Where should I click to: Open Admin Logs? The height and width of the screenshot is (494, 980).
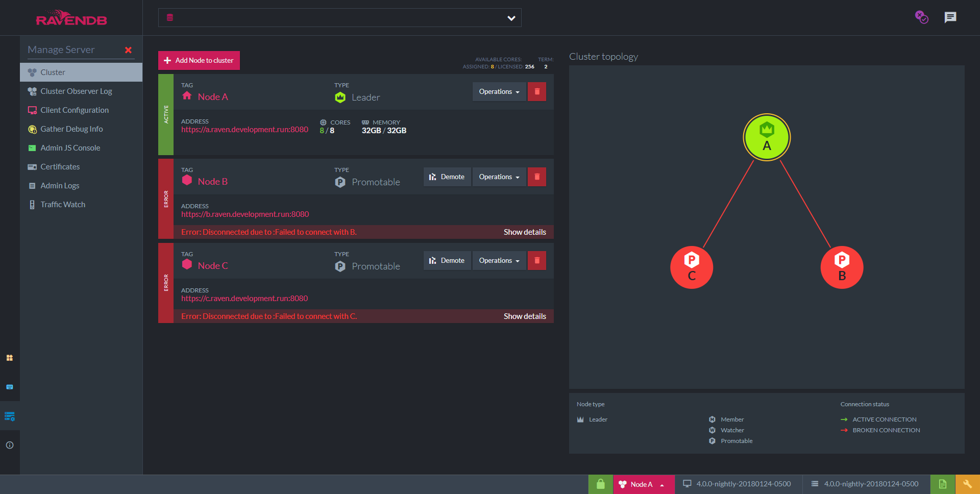click(x=81, y=186)
